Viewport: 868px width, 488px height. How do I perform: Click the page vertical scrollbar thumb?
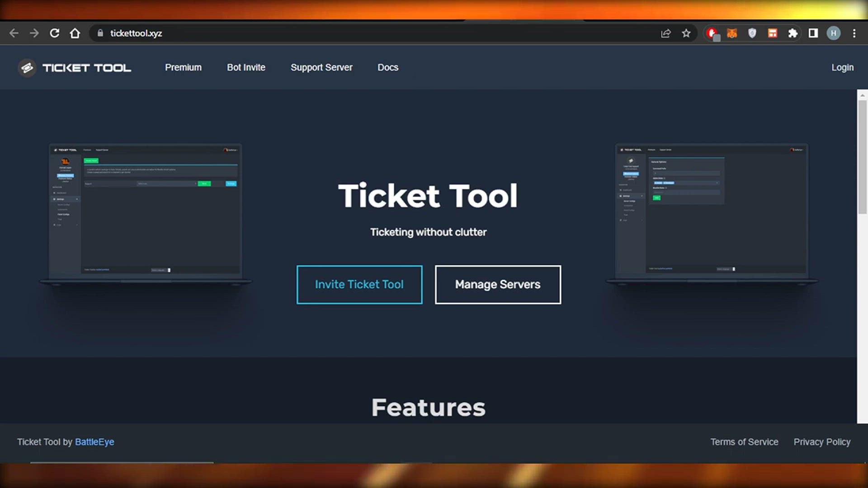coord(863,157)
